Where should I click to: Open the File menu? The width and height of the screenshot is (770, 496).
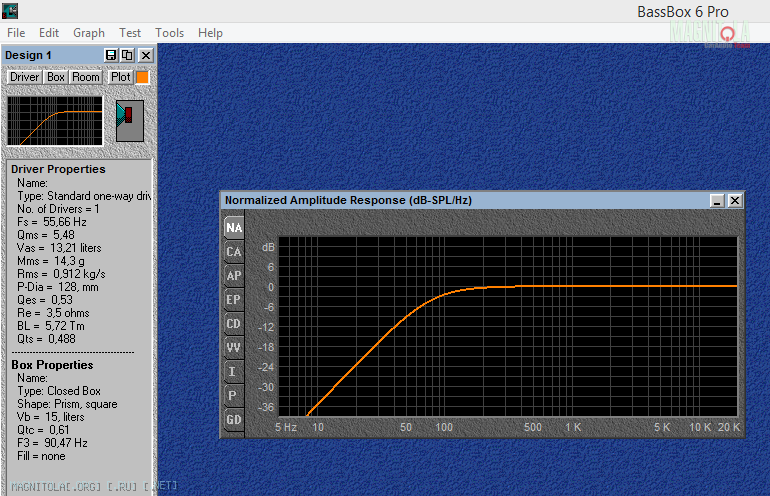(16, 33)
